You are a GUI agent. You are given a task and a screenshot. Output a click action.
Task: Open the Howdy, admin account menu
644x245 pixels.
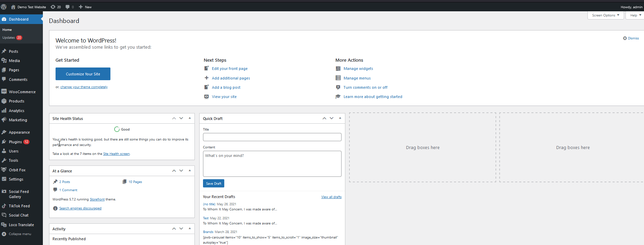pyautogui.click(x=631, y=7)
